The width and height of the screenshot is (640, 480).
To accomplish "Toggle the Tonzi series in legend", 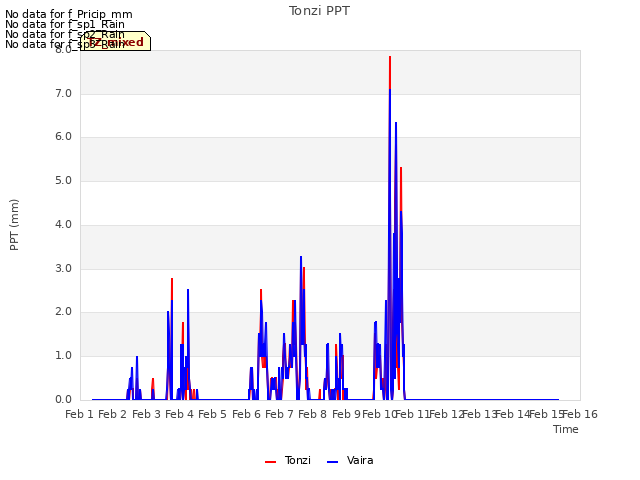I will (288, 460).
